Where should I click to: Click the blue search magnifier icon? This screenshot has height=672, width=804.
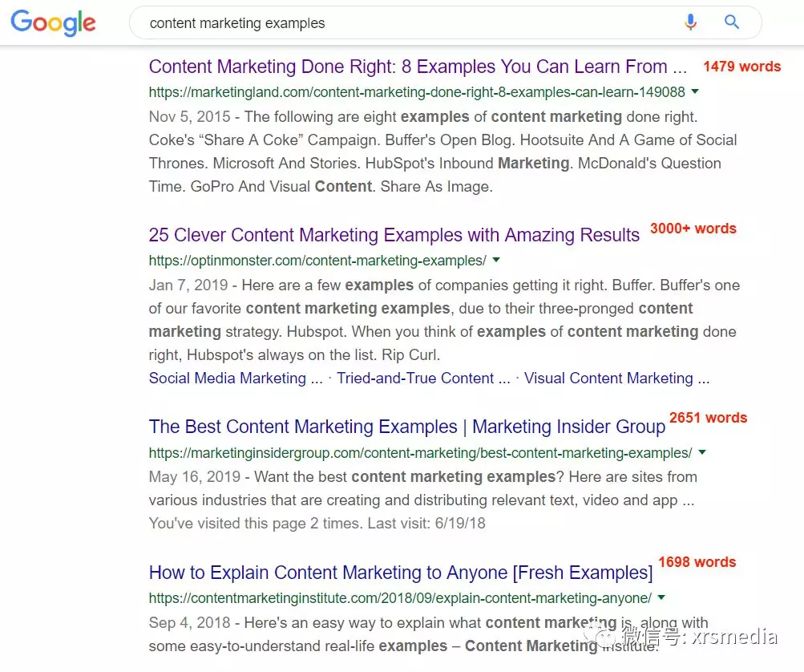[x=732, y=22]
